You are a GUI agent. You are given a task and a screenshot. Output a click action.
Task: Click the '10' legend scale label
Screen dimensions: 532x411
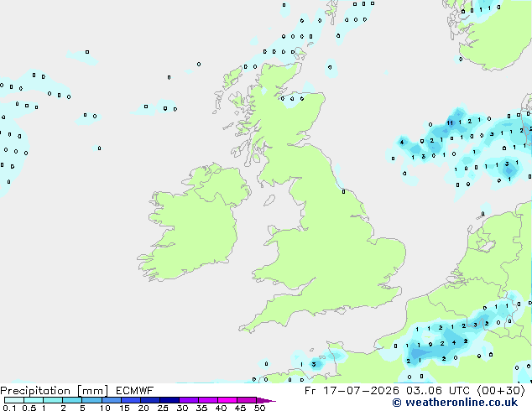(105, 408)
